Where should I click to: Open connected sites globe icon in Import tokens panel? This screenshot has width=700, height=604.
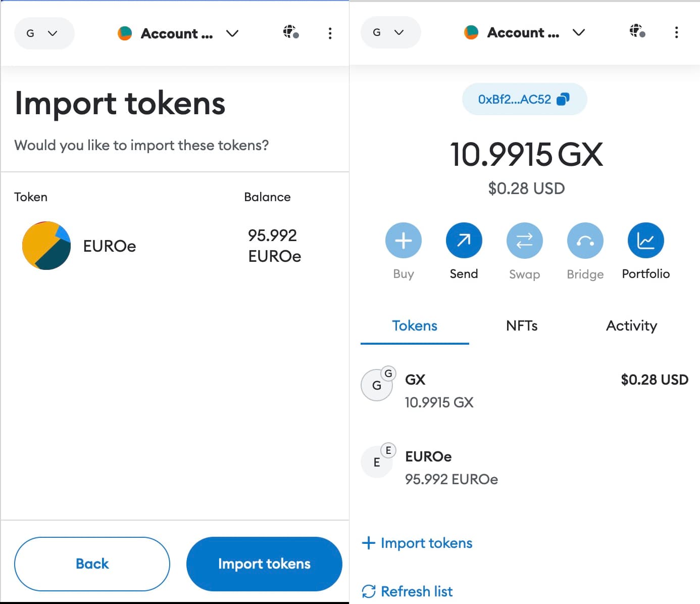tap(291, 32)
